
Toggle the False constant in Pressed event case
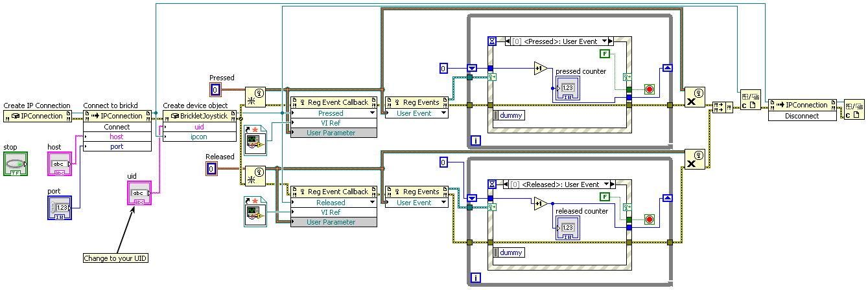point(605,54)
